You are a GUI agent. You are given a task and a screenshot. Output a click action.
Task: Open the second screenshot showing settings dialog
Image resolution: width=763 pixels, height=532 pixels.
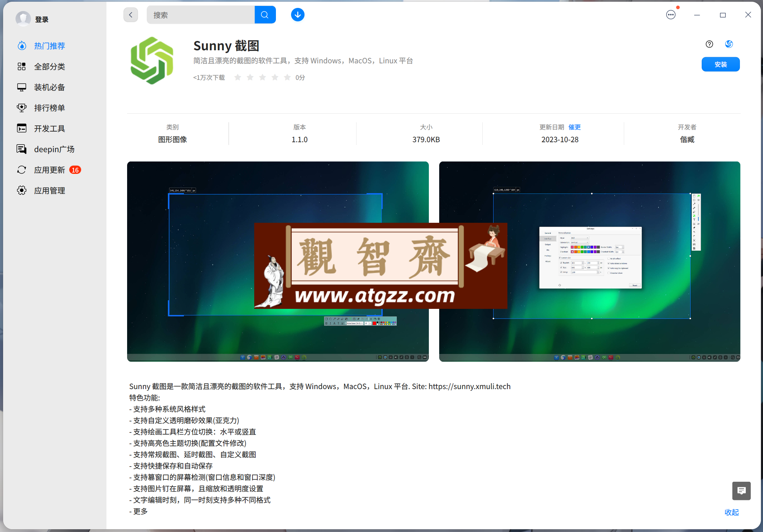point(590,261)
